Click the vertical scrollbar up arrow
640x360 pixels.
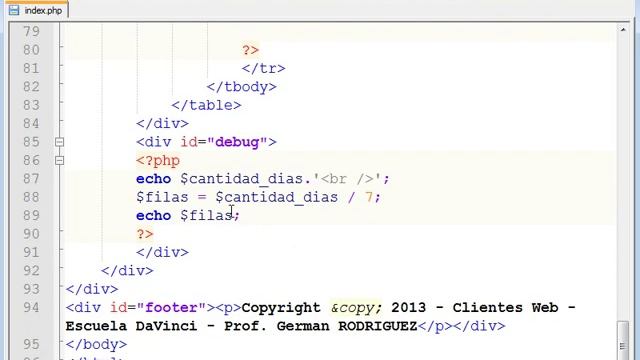[x=623, y=30]
